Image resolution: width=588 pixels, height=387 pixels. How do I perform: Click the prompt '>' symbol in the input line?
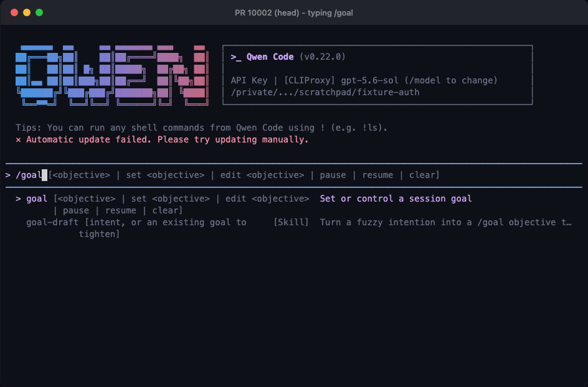click(8, 175)
